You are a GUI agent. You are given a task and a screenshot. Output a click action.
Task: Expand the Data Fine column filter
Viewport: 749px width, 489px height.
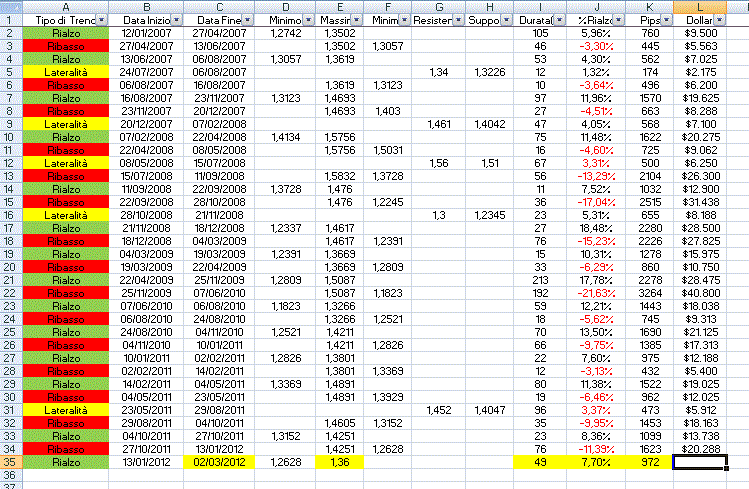pyautogui.click(x=245, y=20)
